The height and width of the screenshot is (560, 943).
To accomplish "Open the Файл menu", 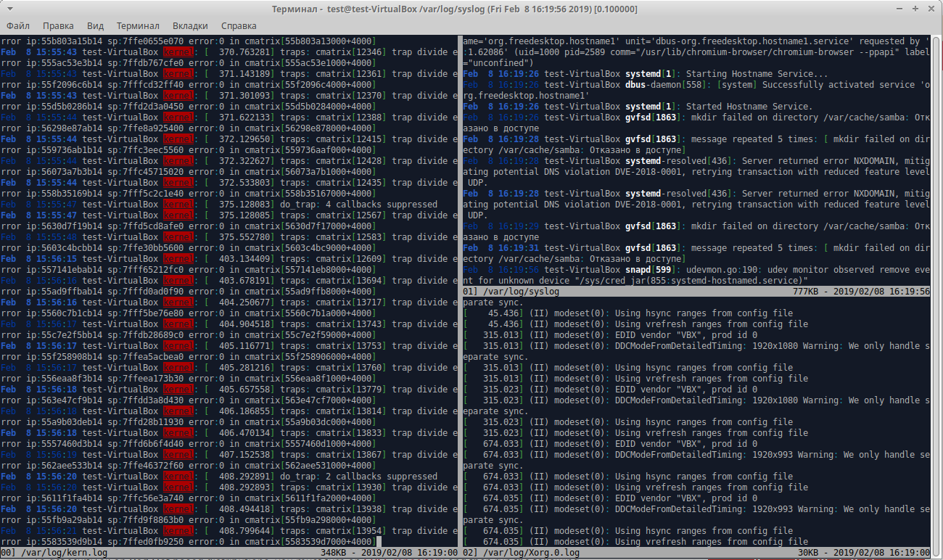I will click(17, 25).
